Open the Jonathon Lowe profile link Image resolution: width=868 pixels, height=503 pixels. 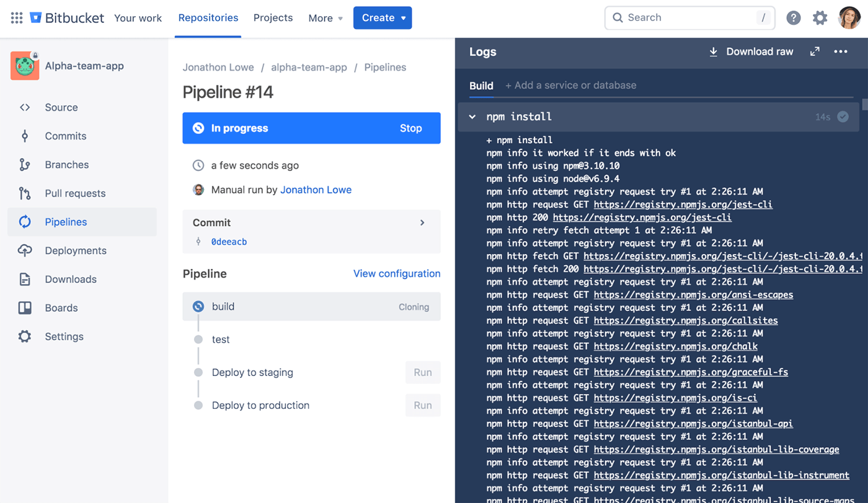tap(316, 190)
